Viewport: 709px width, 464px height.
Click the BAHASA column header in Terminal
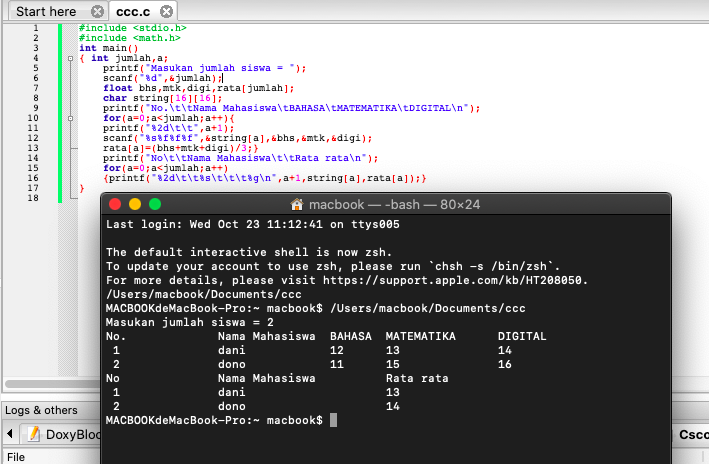point(351,336)
